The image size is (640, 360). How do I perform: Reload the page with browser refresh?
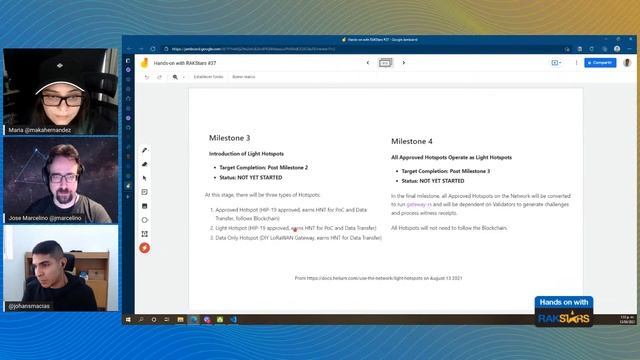tap(153, 49)
